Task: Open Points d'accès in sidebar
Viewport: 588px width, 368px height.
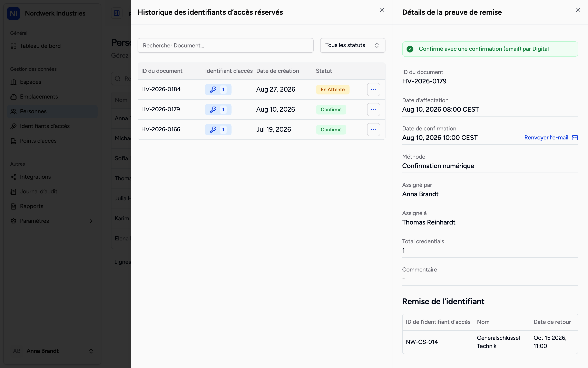Action: (52, 141)
